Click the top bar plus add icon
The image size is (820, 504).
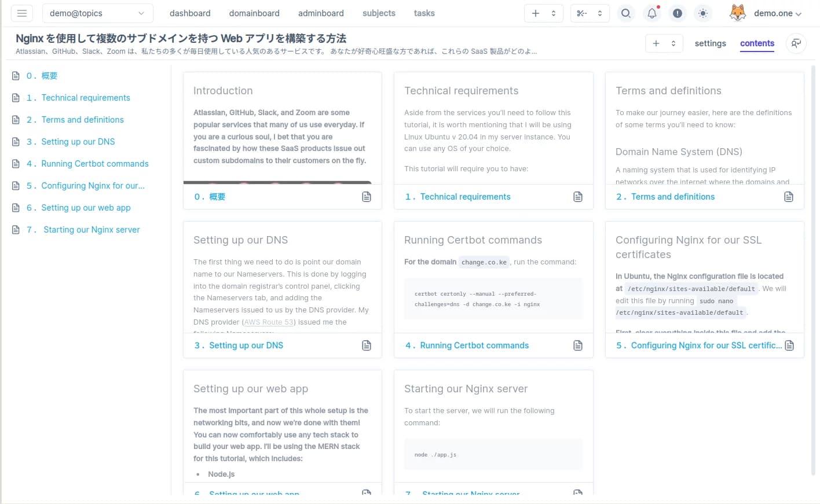click(536, 13)
